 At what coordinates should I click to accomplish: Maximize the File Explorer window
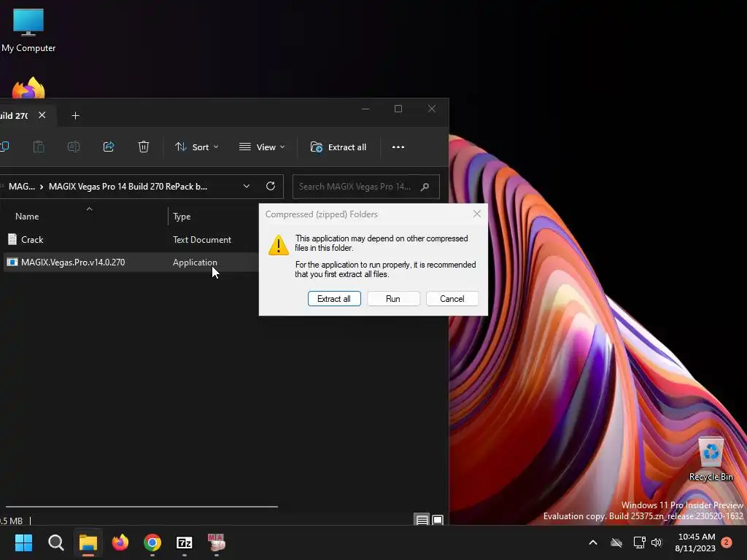398,109
